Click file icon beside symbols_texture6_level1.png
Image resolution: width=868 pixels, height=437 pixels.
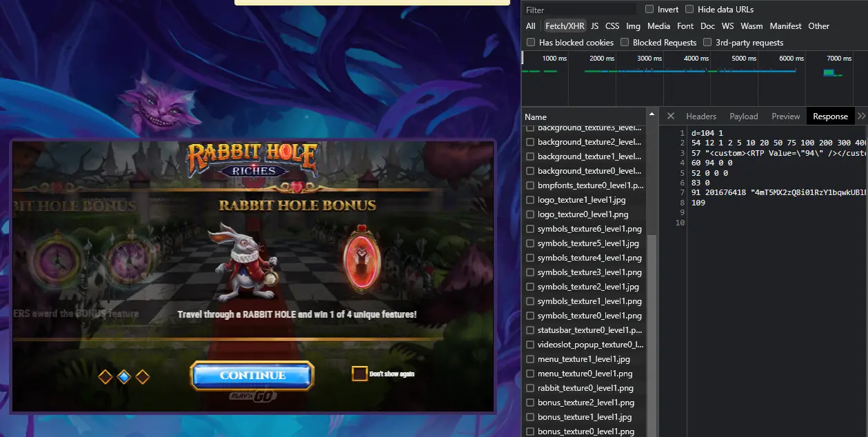tap(529, 229)
